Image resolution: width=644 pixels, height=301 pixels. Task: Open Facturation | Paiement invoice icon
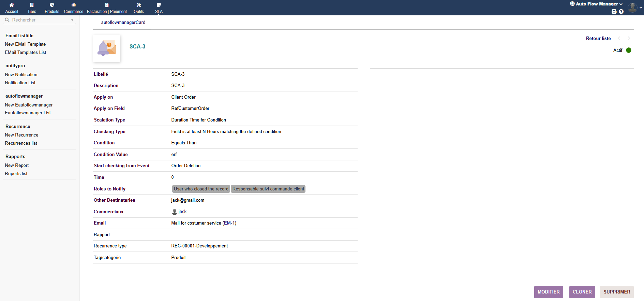pyautogui.click(x=107, y=5)
